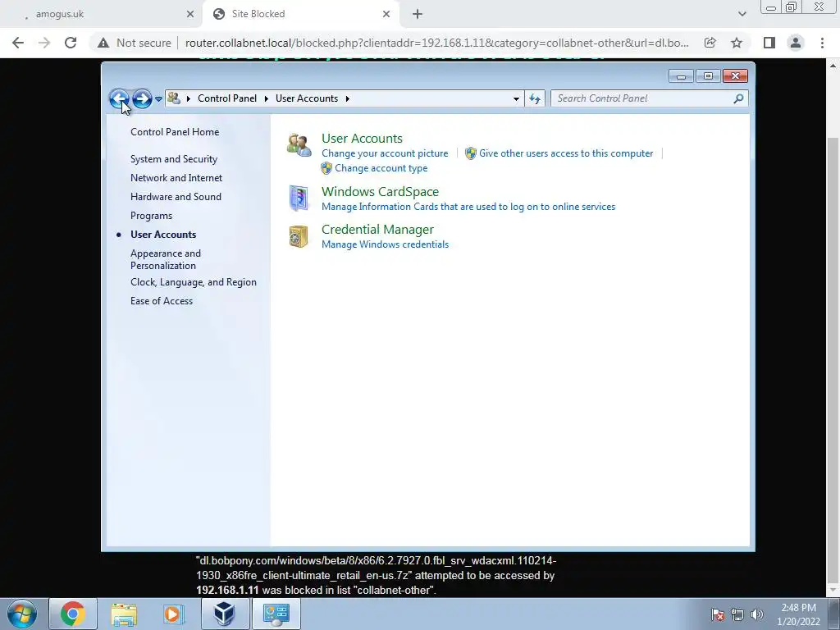
Task: Click the Windows CardSpace icon
Action: point(299,198)
